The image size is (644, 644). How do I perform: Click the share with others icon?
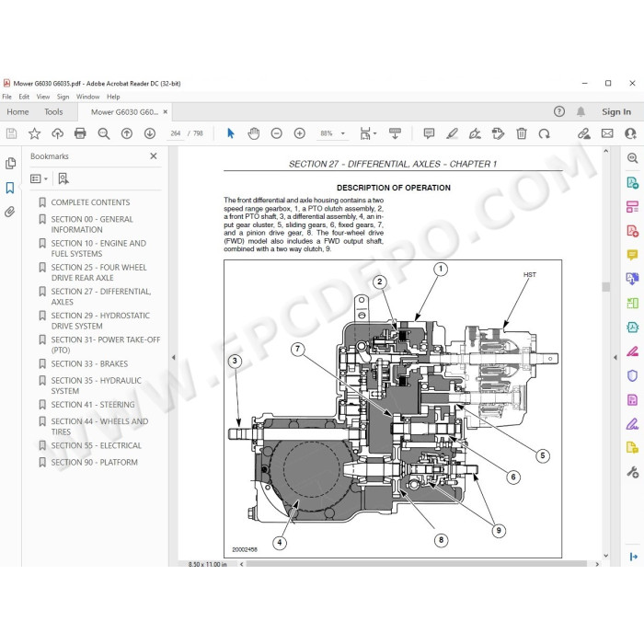click(630, 133)
